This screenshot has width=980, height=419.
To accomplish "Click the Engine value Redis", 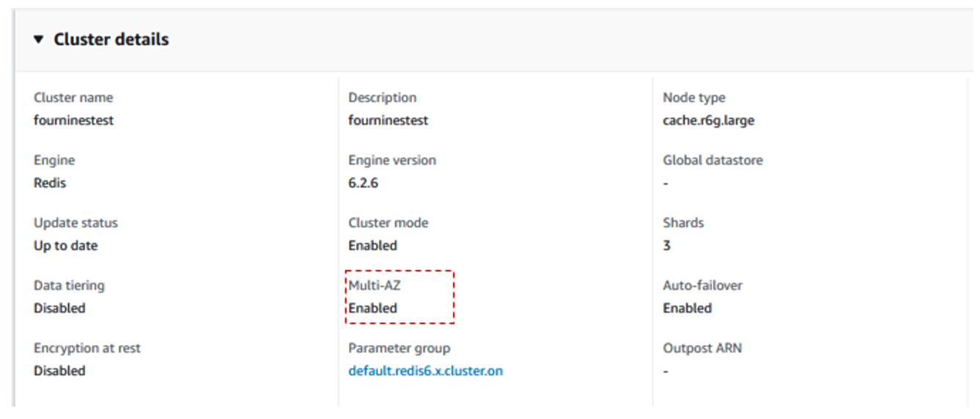I will 50,183.
